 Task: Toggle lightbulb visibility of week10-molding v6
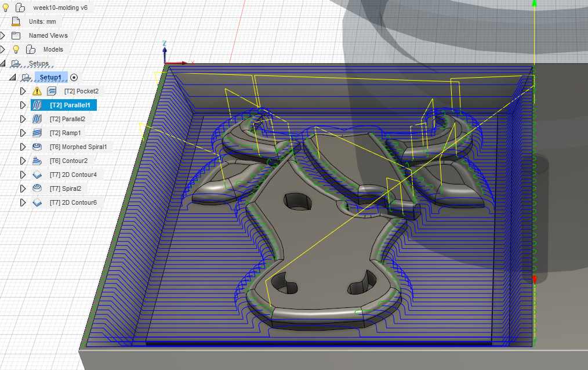[x=6, y=8]
